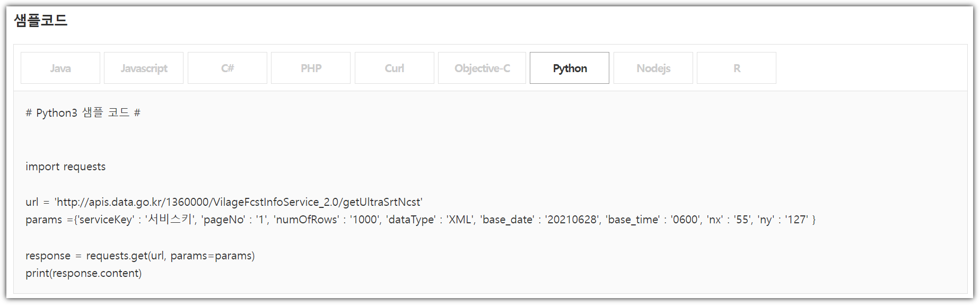The height and width of the screenshot is (305, 980).
Task: Click the apis.data.go.kr URL string
Action: (239, 202)
